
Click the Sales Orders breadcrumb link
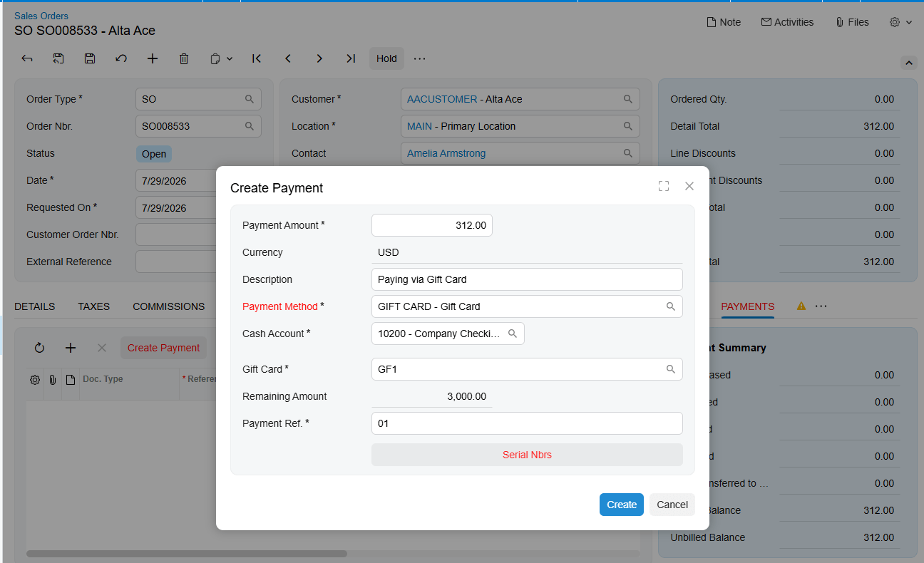coord(41,16)
